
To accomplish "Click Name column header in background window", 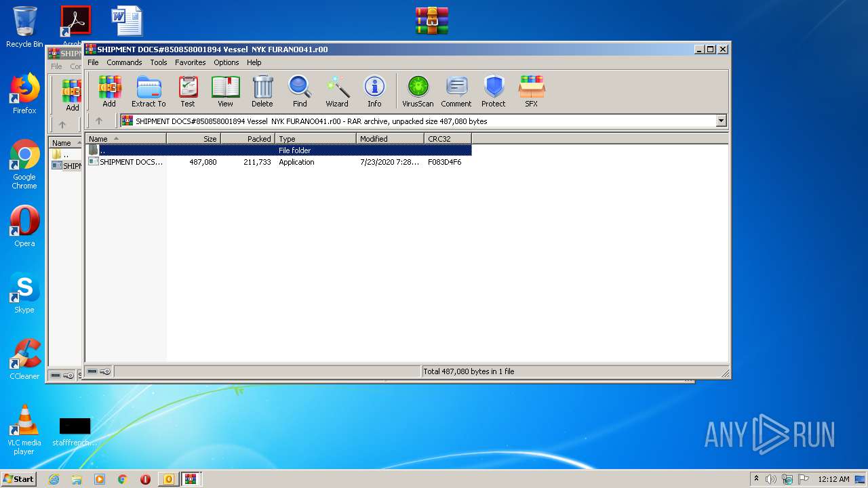I will click(x=66, y=143).
